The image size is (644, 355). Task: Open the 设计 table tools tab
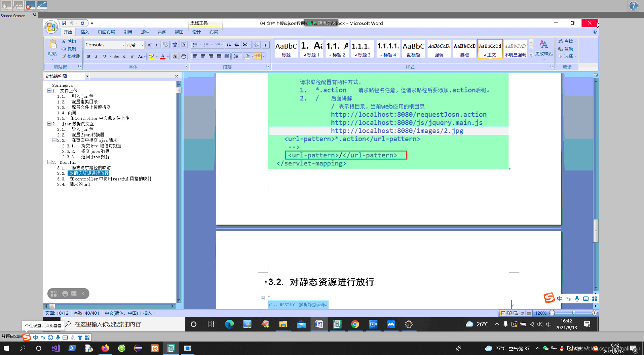pyautogui.click(x=197, y=32)
